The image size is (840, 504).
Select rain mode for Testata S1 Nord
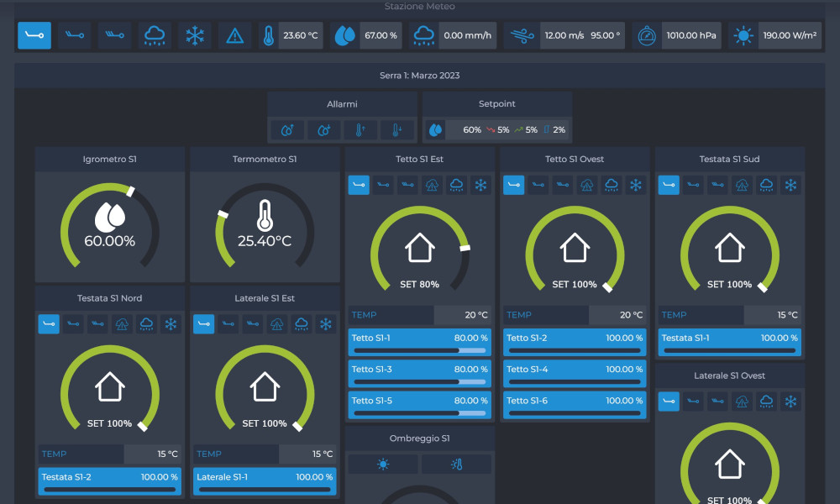[146, 324]
